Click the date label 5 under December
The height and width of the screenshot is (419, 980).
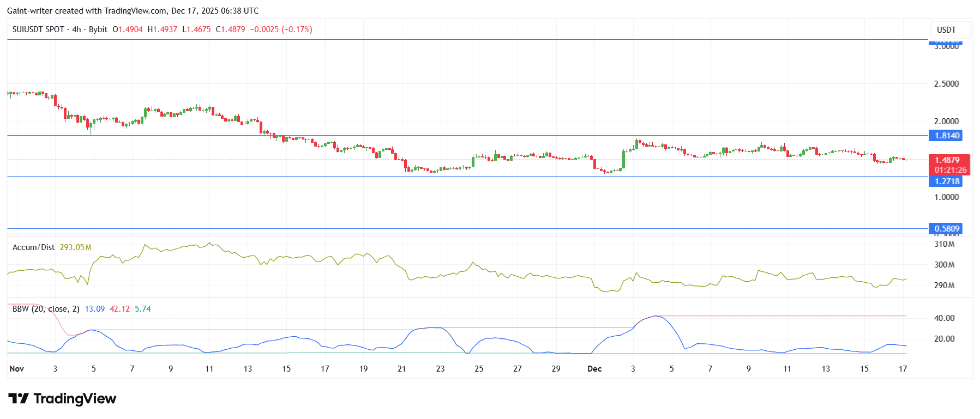(671, 369)
